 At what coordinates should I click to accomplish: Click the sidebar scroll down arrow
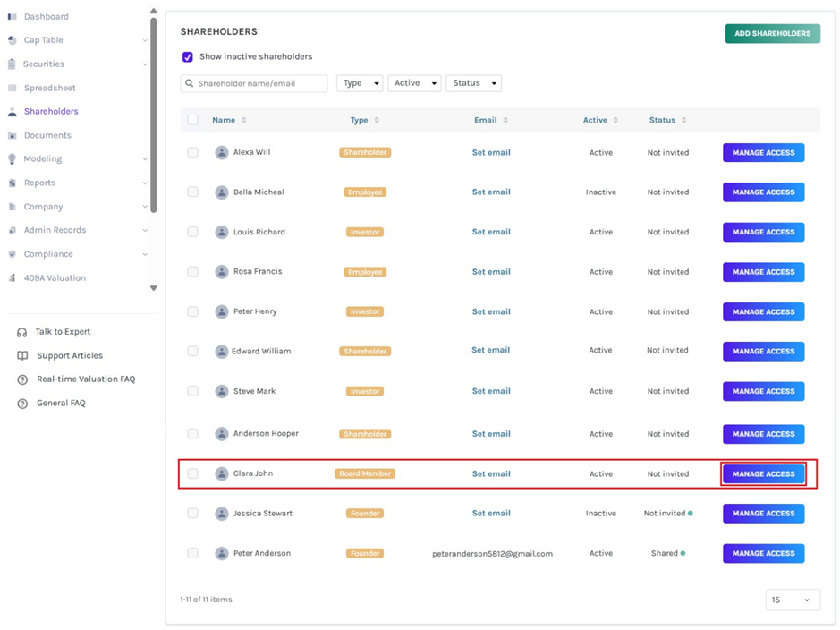[x=154, y=288]
